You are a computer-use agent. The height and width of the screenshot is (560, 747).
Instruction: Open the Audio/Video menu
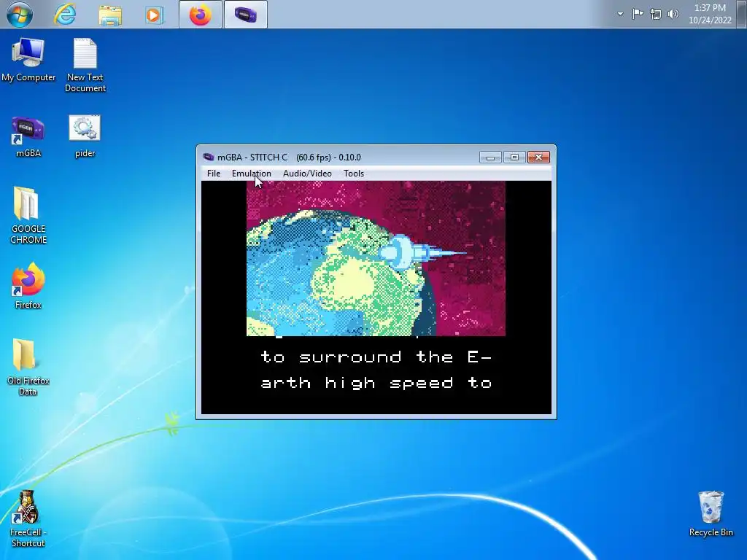coord(307,174)
